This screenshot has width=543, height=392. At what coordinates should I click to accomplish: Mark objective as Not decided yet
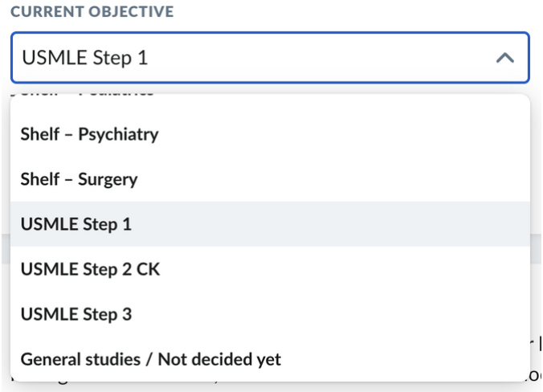(x=151, y=359)
